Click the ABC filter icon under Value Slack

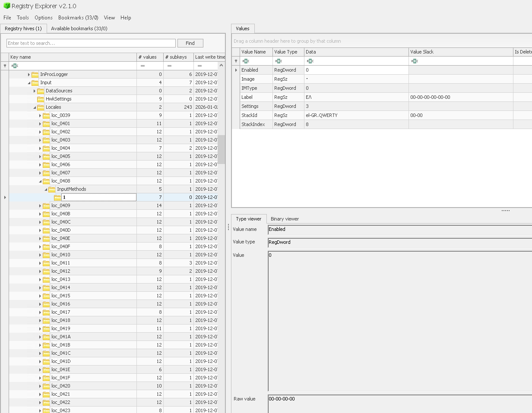pyautogui.click(x=415, y=61)
